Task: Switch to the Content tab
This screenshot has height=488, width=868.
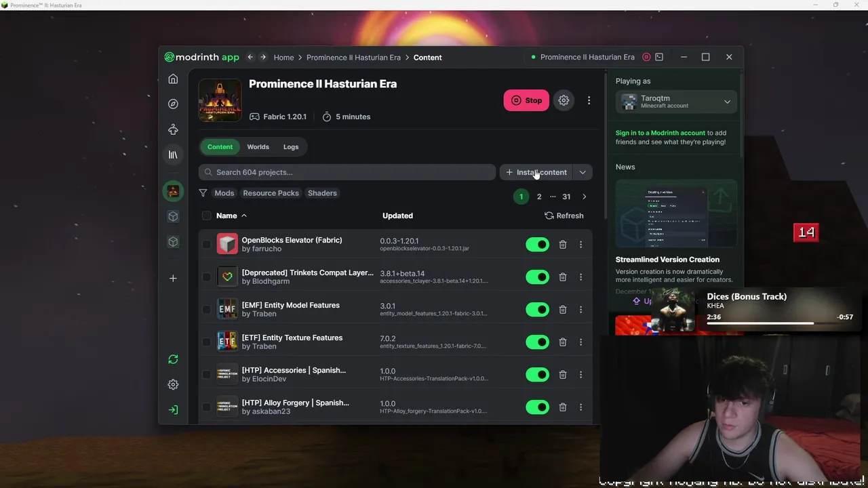Action: point(220,147)
